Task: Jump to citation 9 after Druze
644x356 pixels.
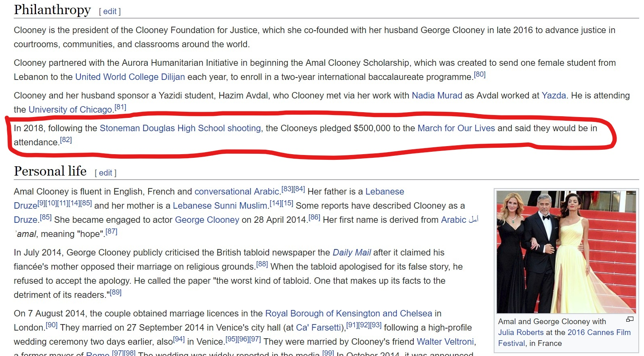Action: (x=42, y=203)
